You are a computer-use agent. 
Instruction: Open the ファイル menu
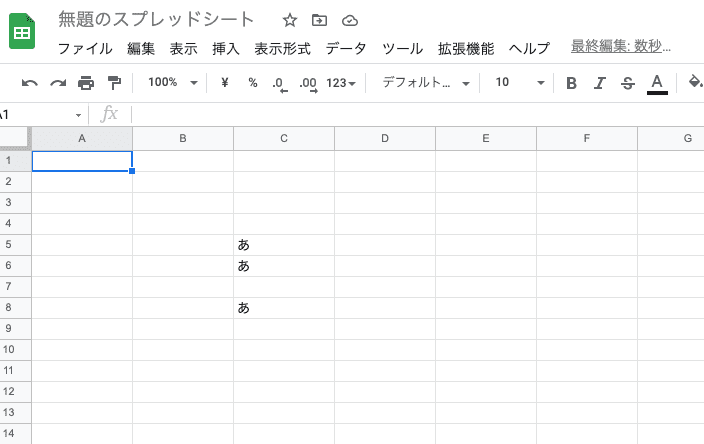tap(84, 48)
